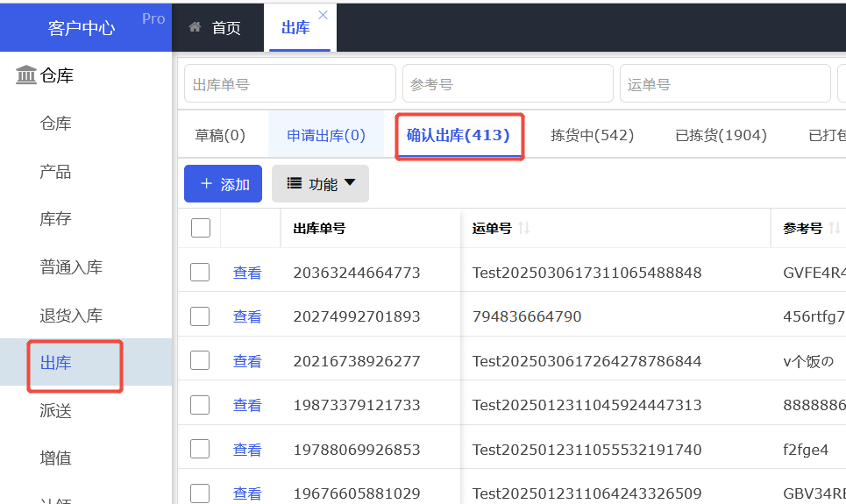Open 查看 link for order 20216738926277
The image size is (846, 504).
[x=247, y=361]
